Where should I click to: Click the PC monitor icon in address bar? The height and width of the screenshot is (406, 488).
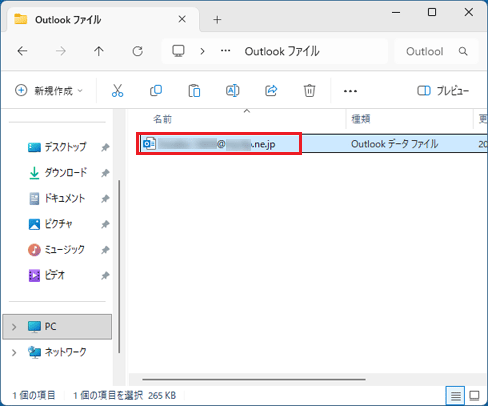click(x=178, y=51)
